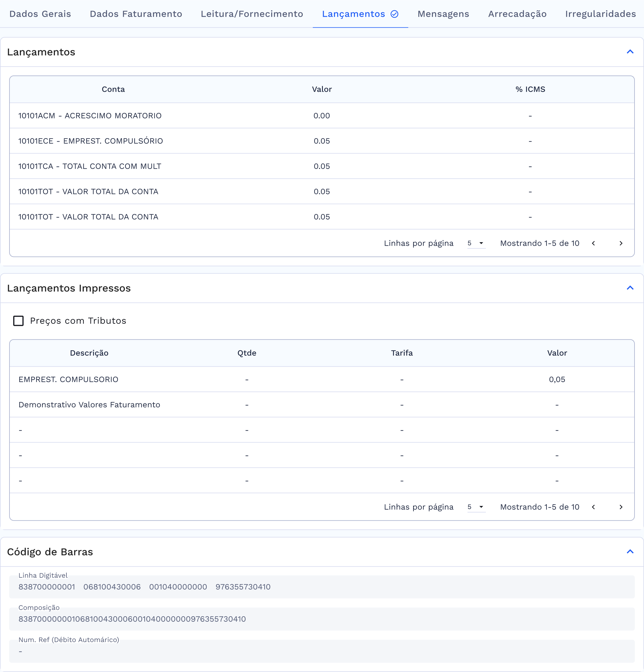Open the Irregularidades tab

click(x=600, y=14)
